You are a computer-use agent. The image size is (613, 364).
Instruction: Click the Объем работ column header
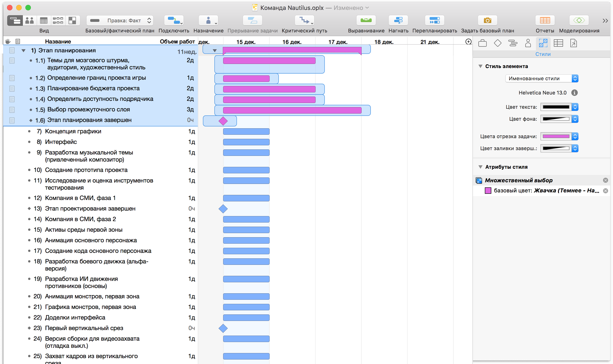click(x=177, y=41)
